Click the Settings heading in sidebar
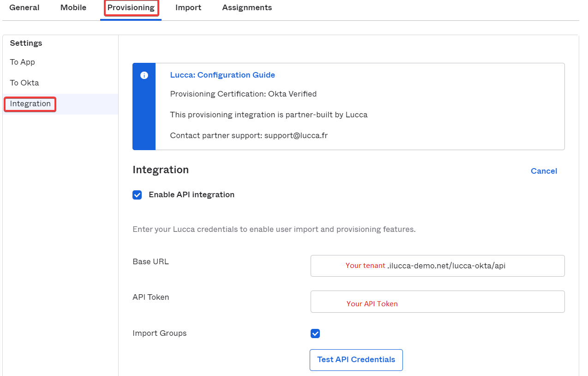Image resolution: width=588 pixels, height=376 pixels. pos(26,43)
